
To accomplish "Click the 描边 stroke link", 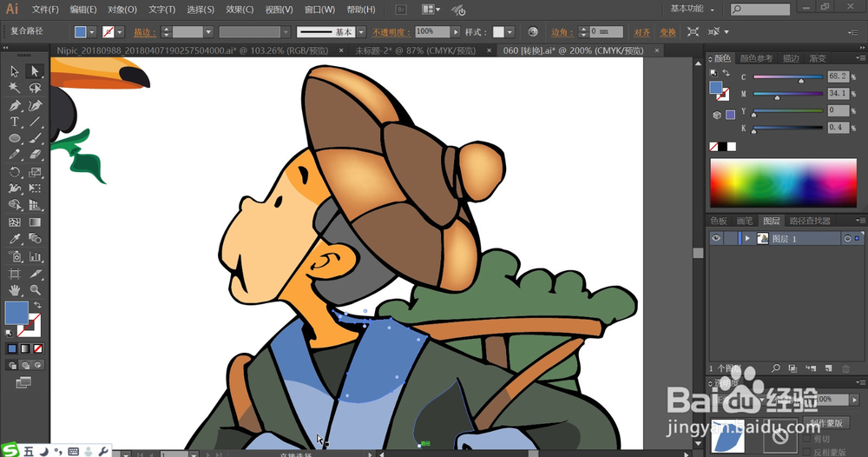I will (144, 33).
